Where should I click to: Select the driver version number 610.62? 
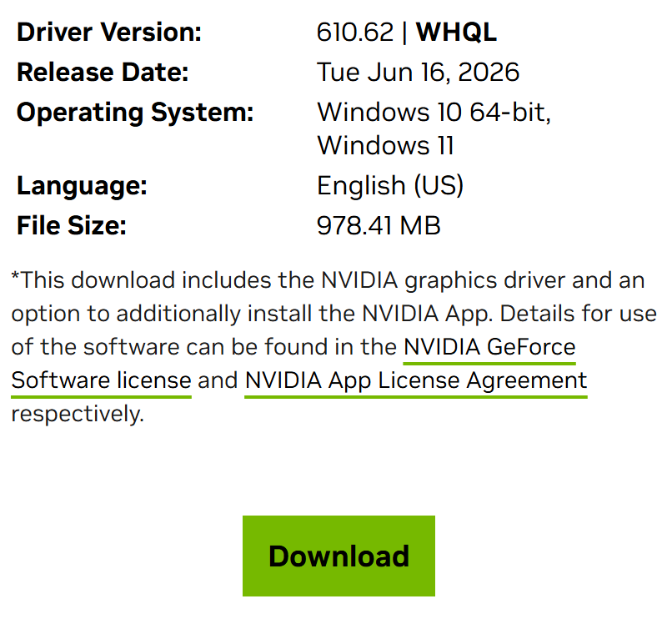[355, 33]
